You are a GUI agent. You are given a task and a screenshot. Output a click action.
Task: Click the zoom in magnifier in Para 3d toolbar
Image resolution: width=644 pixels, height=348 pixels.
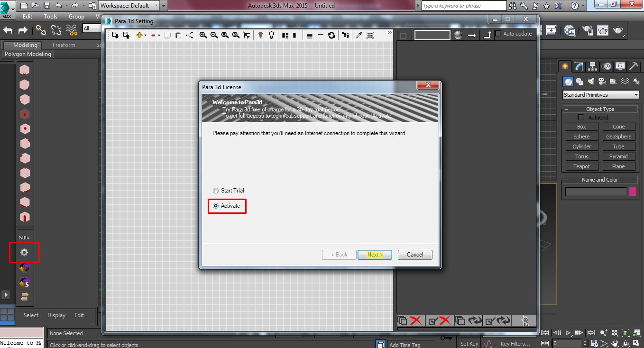click(x=203, y=35)
